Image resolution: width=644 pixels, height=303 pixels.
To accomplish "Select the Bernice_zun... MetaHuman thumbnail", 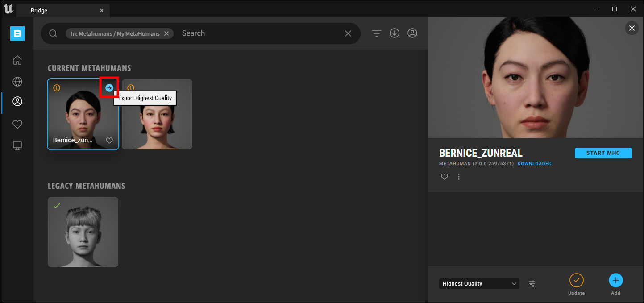I will pyautogui.click(x=83, y=114).
